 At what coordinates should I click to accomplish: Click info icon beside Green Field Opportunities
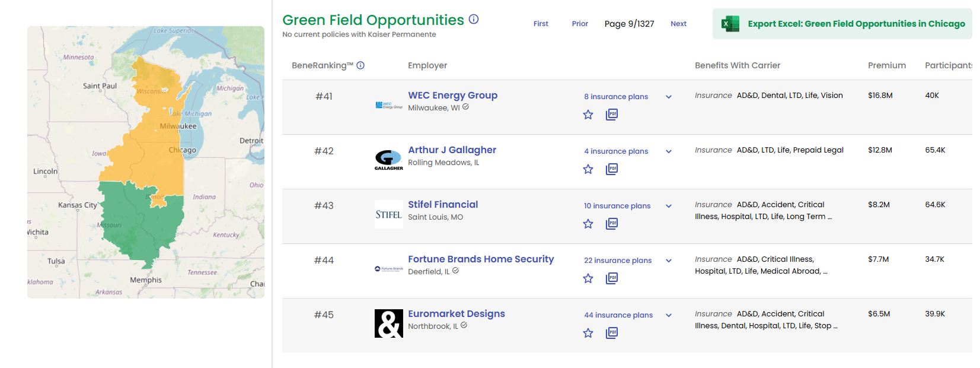pos(474,19)
